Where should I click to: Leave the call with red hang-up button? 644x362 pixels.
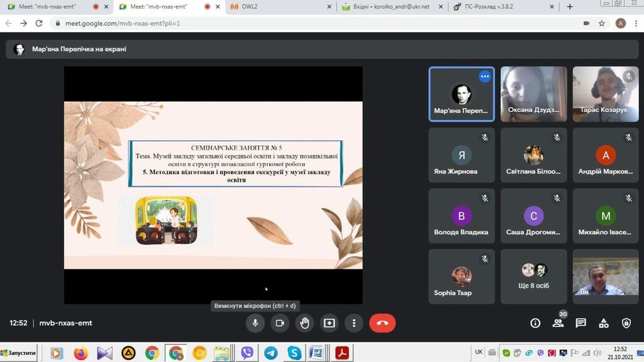382,323
